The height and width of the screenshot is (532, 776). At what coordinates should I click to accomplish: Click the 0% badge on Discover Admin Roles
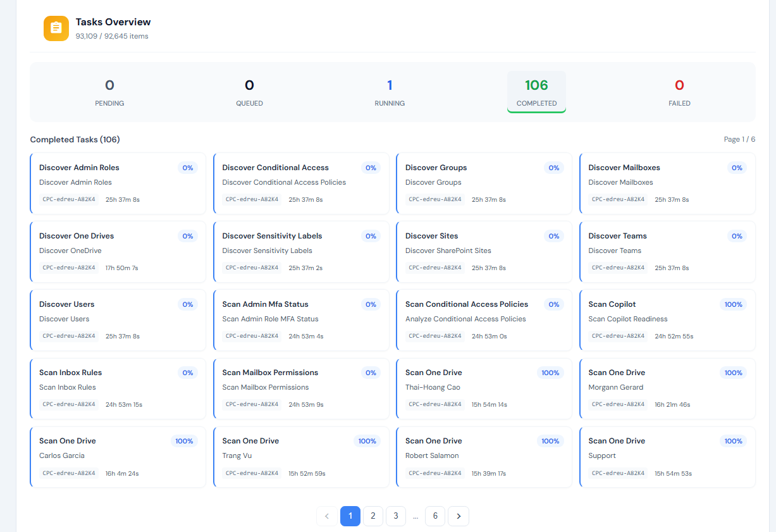[188, 168]
